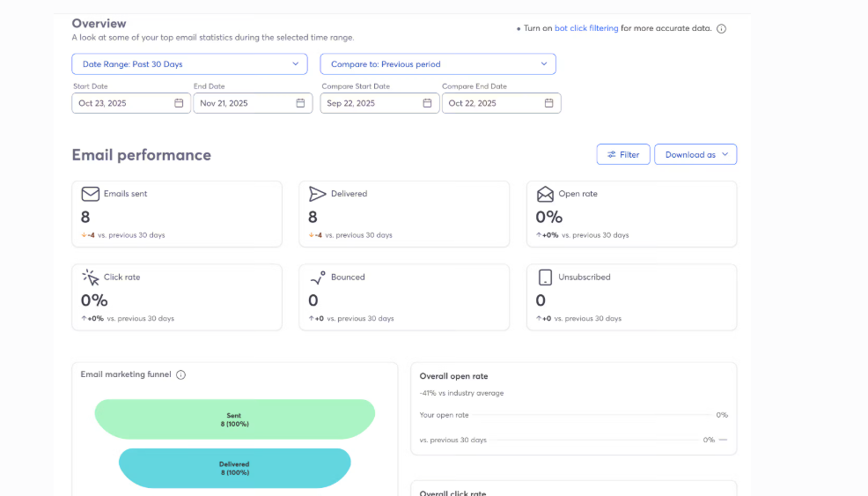Click the chevron in Download as button
This screenshot has width=868, height=496.
tap(725, 155)
